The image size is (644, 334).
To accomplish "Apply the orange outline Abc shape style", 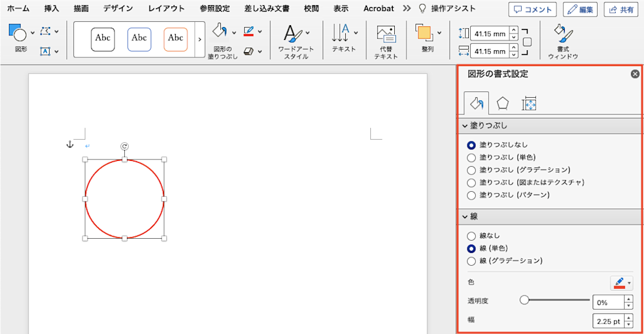I will (x=175, y=39).
